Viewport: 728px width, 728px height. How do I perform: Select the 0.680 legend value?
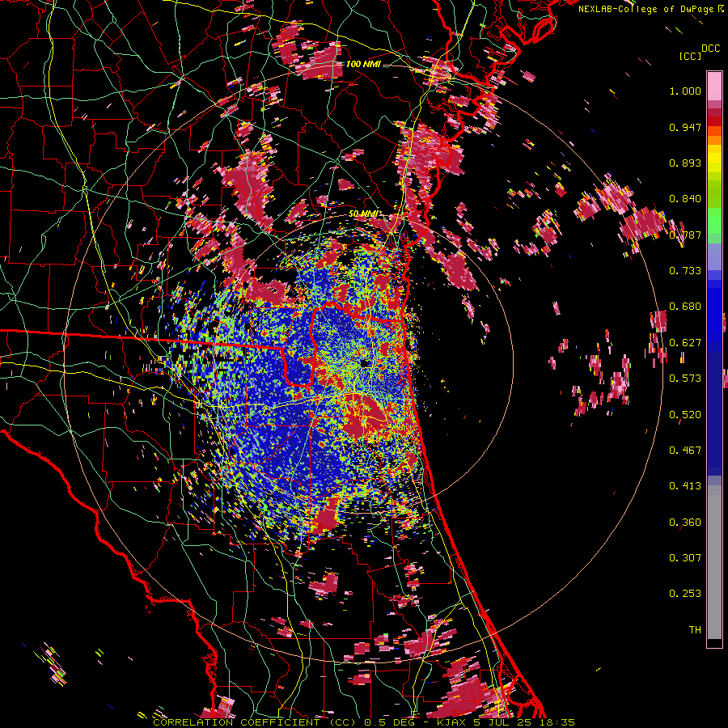click(685, 307)
